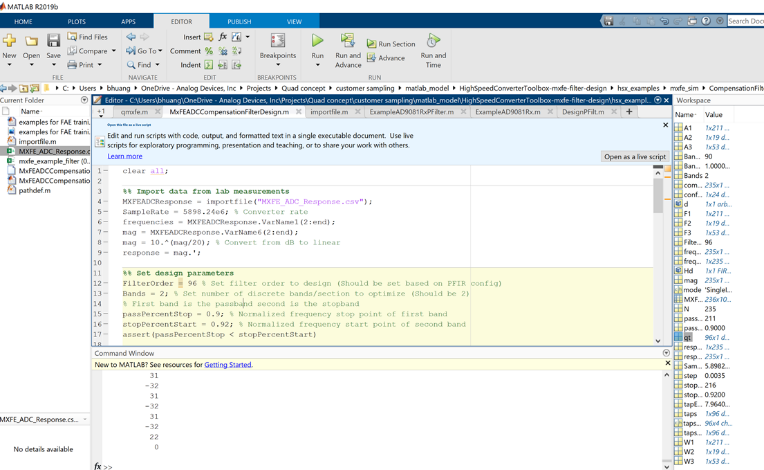Screen dimensions: 764x470
Task: Switch to the HOME ribbon tab
Action: pos(23,21)
